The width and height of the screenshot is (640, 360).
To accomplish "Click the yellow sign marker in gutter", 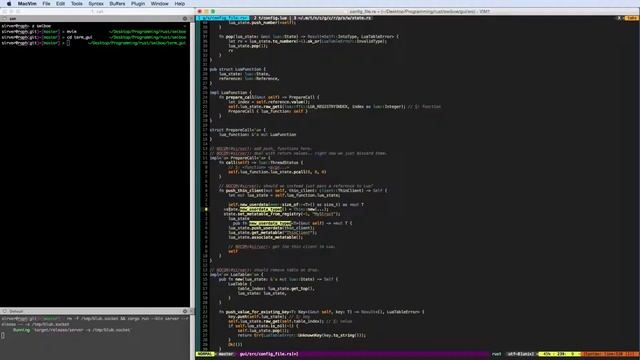I will [206, 209].
